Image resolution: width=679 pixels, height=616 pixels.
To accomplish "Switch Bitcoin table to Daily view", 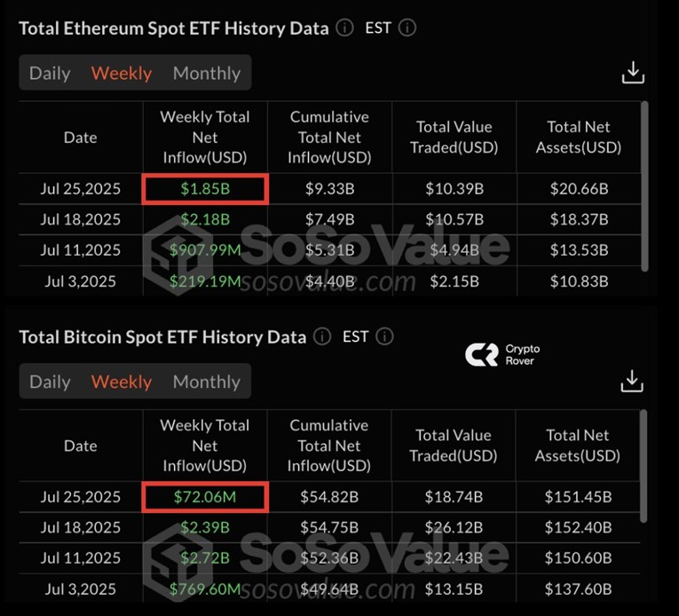I will pos(50,382).
